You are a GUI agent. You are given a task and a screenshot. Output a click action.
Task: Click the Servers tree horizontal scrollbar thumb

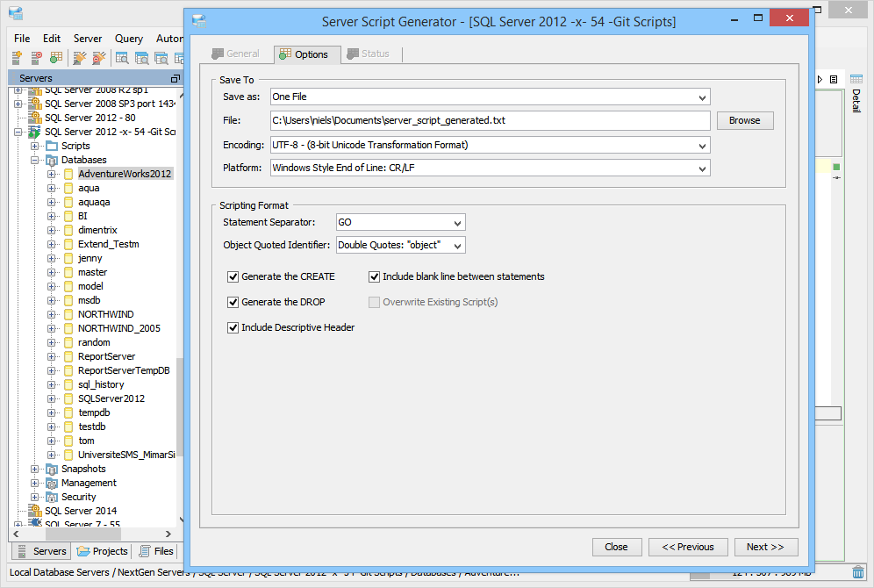coord(83,534)
